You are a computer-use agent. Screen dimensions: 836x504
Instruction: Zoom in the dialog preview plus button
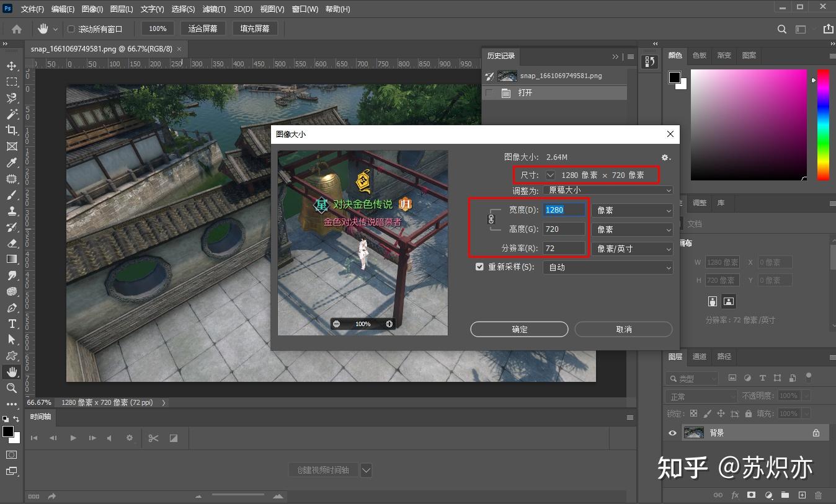point(389,324)
